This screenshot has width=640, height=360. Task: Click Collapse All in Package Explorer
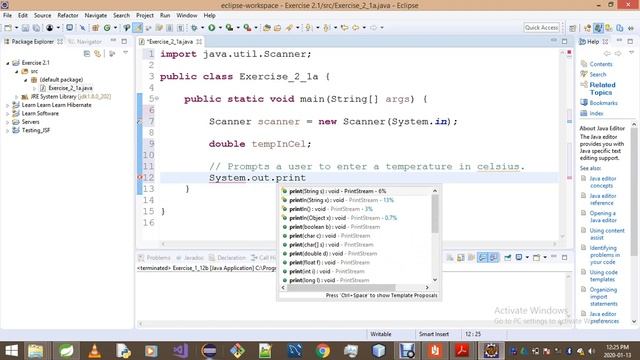click(87, 53)
